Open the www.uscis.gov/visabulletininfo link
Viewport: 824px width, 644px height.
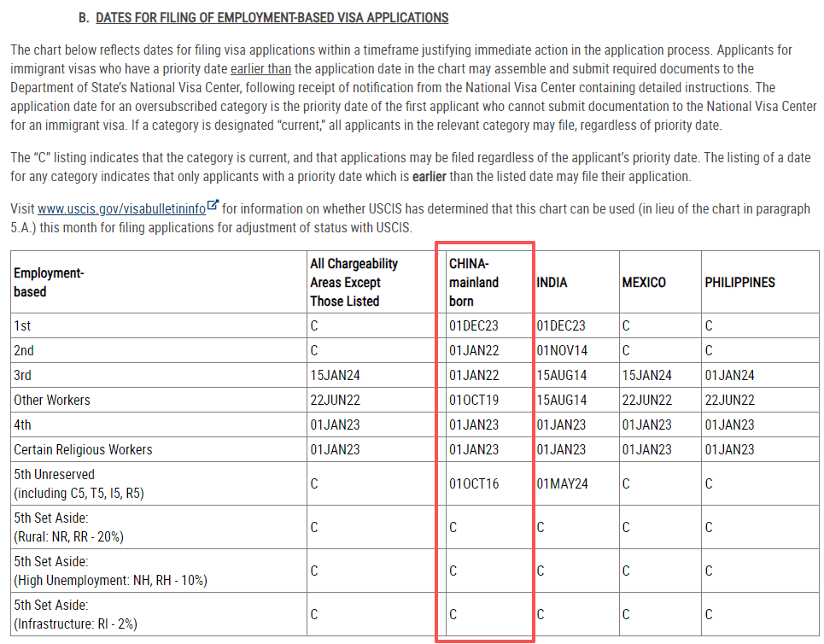coord(121,209)
